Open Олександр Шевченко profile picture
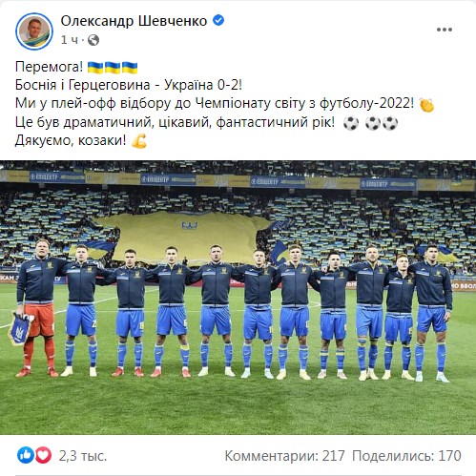 pos(34,31)
